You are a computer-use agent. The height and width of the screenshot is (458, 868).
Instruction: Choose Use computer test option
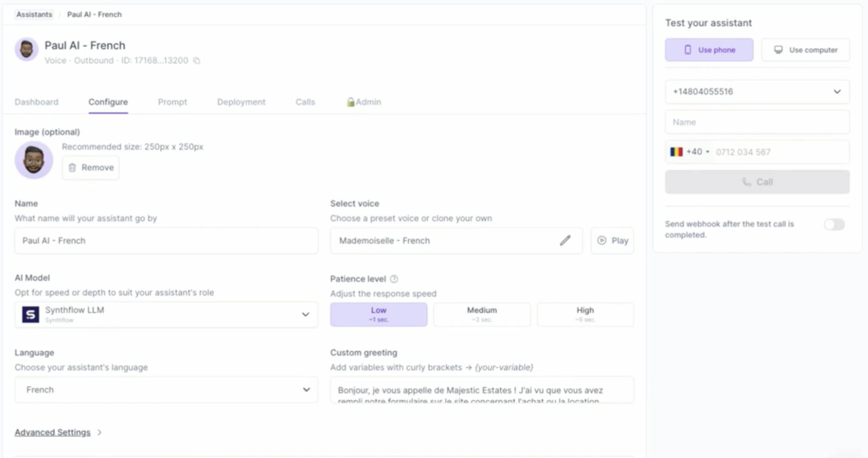805,50
